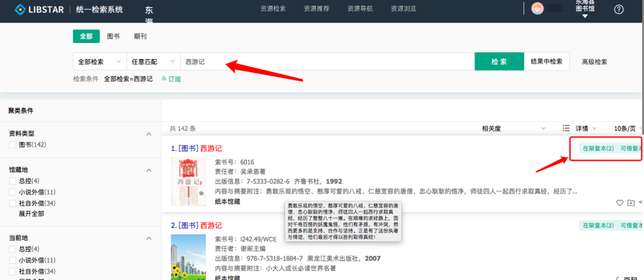Click the list view icon beside 详情
The height and width of the screenshot is (280, 644).
[566, 128]
